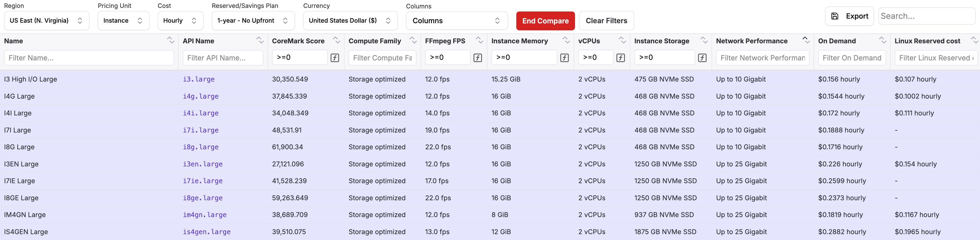Sort by CoreMark Score sort arrows
The height and width of the screenshot is (240, 980).
tap(336, 40)
